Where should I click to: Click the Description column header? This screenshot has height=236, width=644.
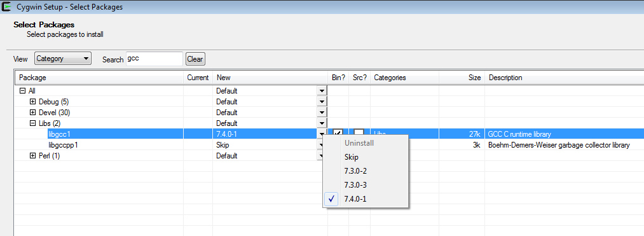coord(565,78)
